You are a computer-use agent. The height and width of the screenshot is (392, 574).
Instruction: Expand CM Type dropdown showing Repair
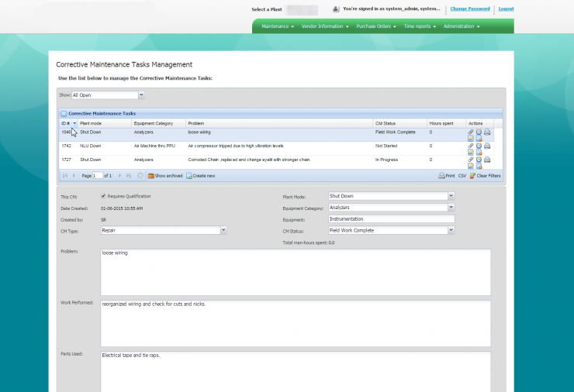click(x=223, y=230)
